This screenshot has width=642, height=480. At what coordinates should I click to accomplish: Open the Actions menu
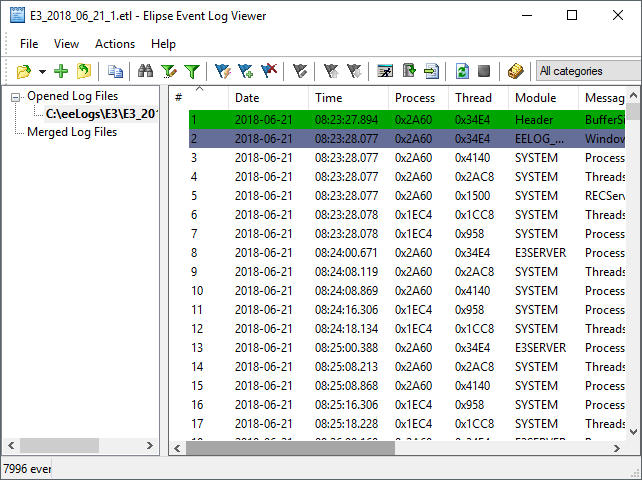tap(115, 44)
